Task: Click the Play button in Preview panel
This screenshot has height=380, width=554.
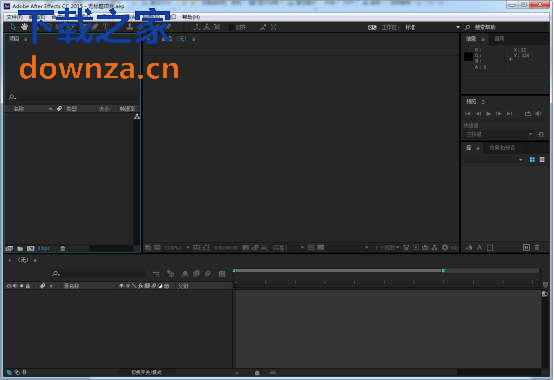Action: coord(489,114)
